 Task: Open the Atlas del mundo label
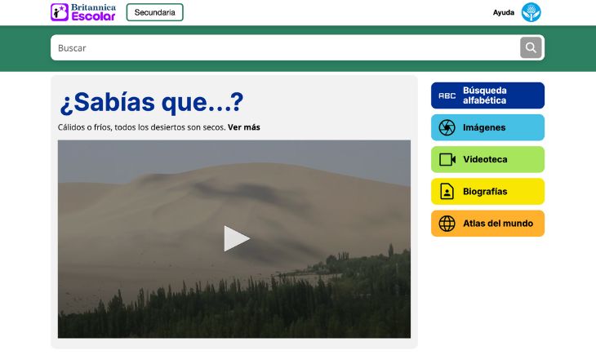click(x=497, y=224)
